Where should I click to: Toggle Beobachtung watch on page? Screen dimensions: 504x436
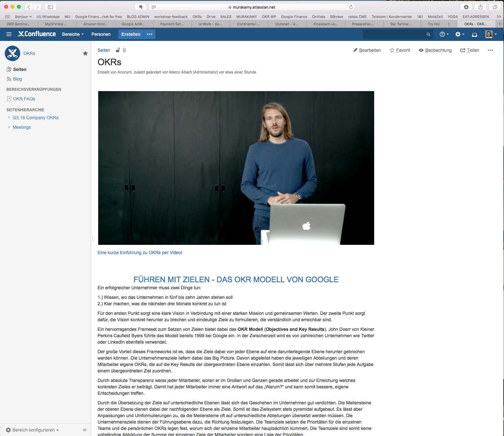click(435, 50)
